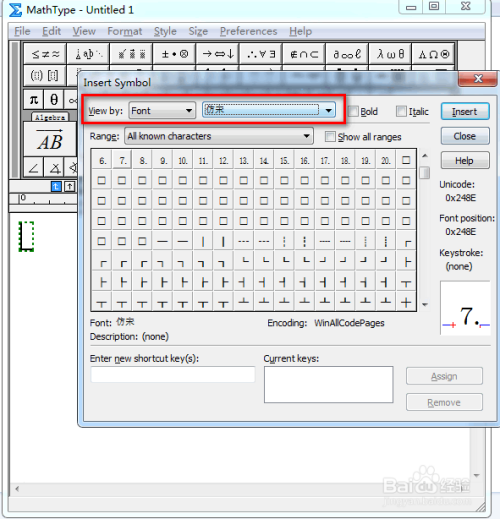Close Insert Symbol dialog with X
The width and height of the screenshot is (500, 519).
(478, 79)
